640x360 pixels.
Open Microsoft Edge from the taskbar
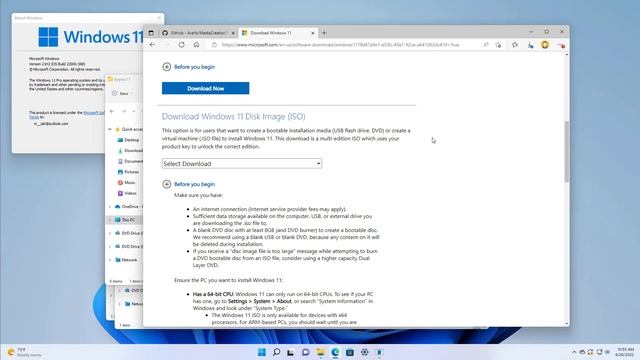point(335,352)
